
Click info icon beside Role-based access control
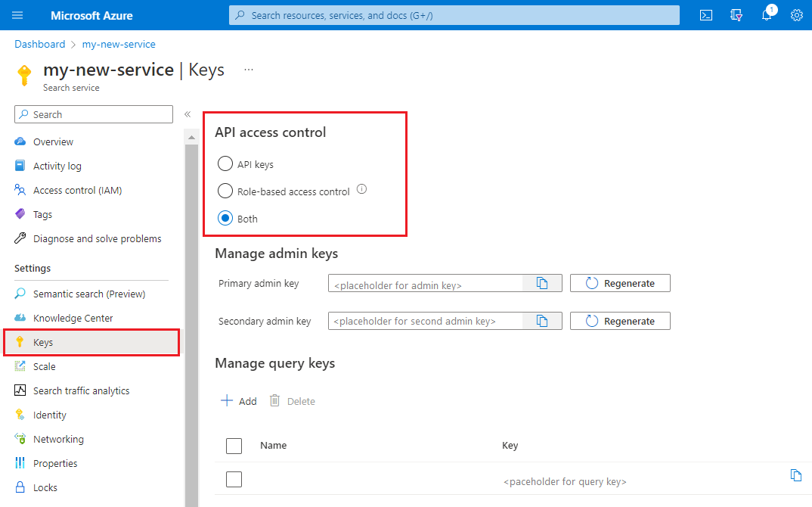[x=361, y=190]
